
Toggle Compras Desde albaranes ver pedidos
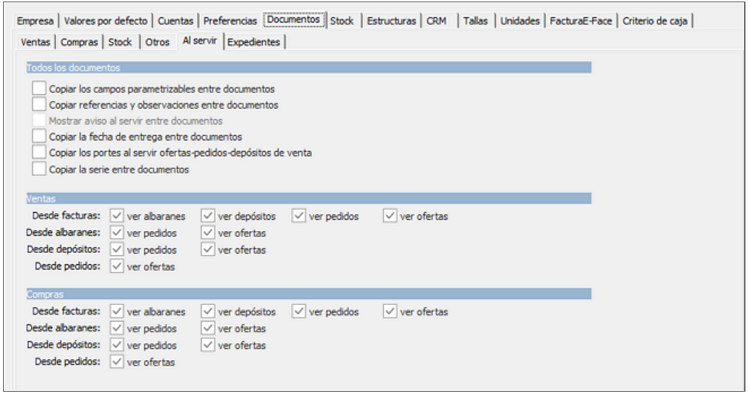click(x=117, y=328)
